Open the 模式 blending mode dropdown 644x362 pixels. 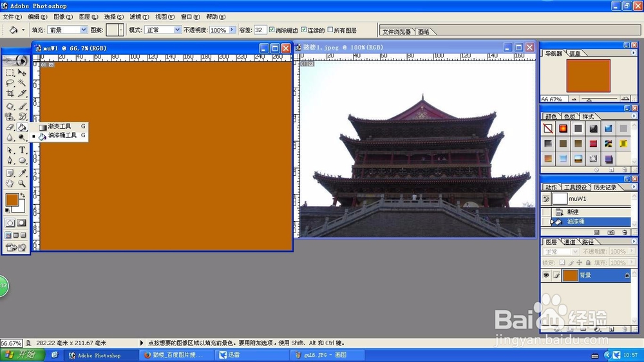coord(177,30)
